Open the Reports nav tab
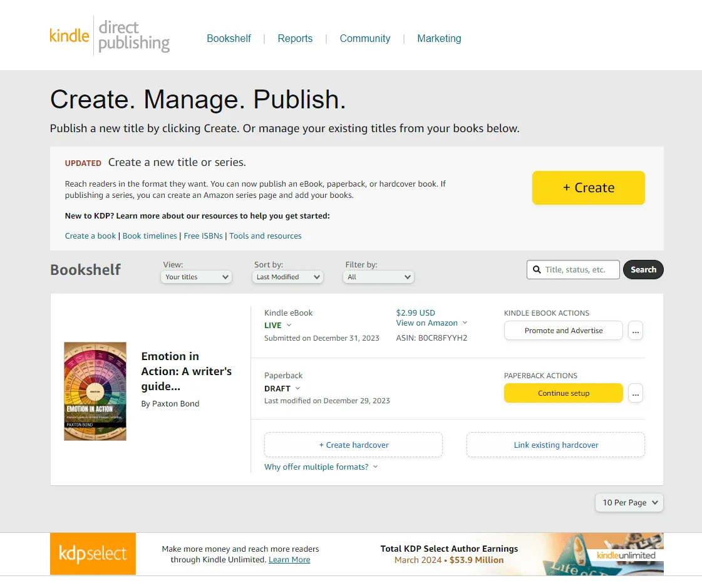 coord(295,39)
